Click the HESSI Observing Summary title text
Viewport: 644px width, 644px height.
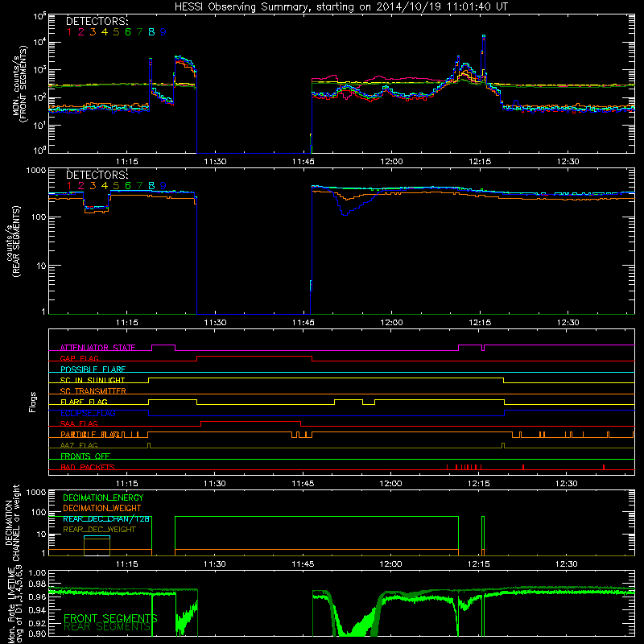click(341, 7)
